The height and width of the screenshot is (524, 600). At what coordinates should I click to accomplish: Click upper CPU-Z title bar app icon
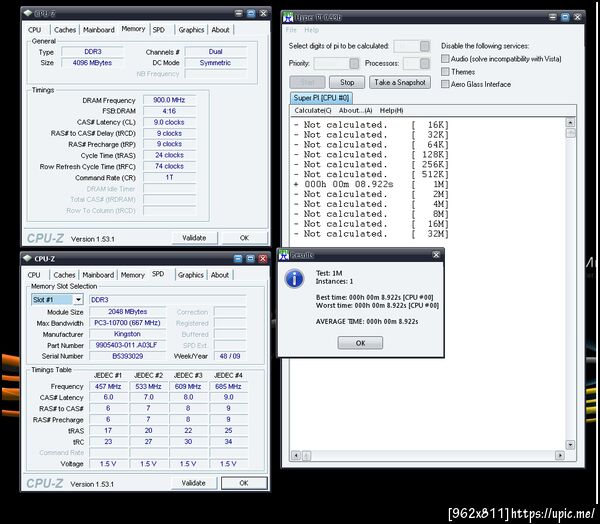point(28,13)
